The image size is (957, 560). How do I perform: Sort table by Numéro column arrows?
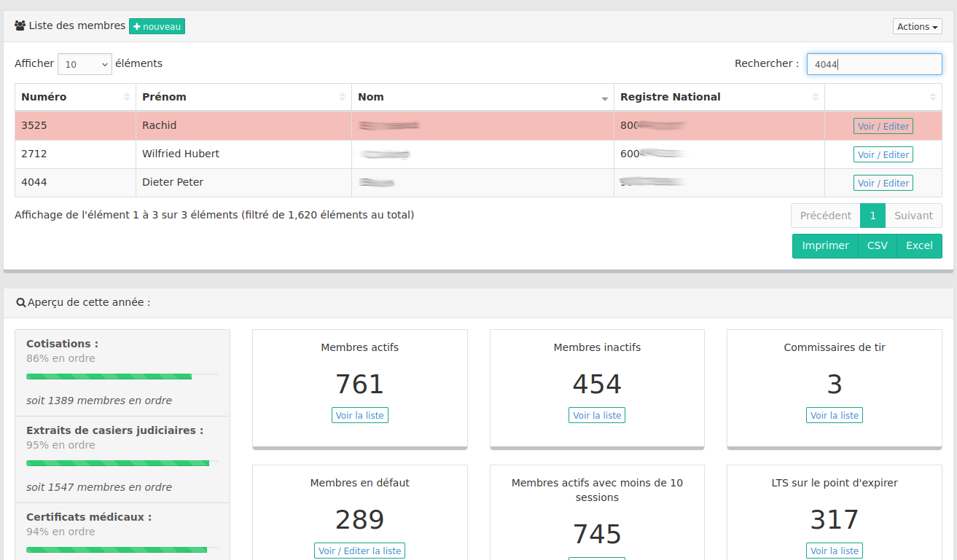pos(127,98)
